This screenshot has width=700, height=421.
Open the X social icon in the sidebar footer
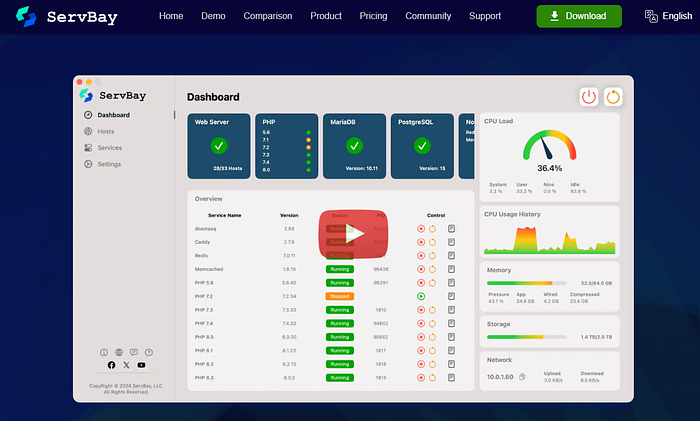pyautogui.click(x=126, y=365)
